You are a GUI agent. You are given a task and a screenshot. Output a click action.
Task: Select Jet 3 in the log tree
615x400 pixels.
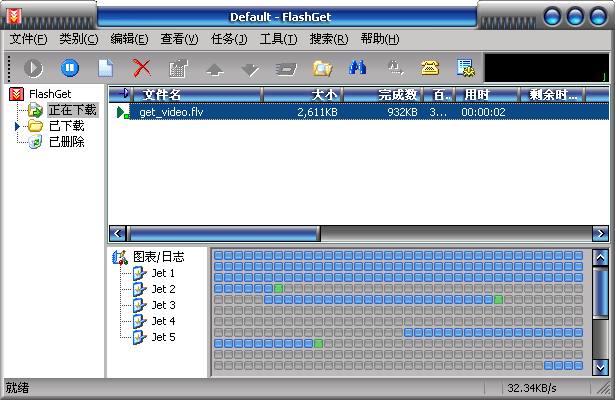pyautogui.click(x=163, y=305)
